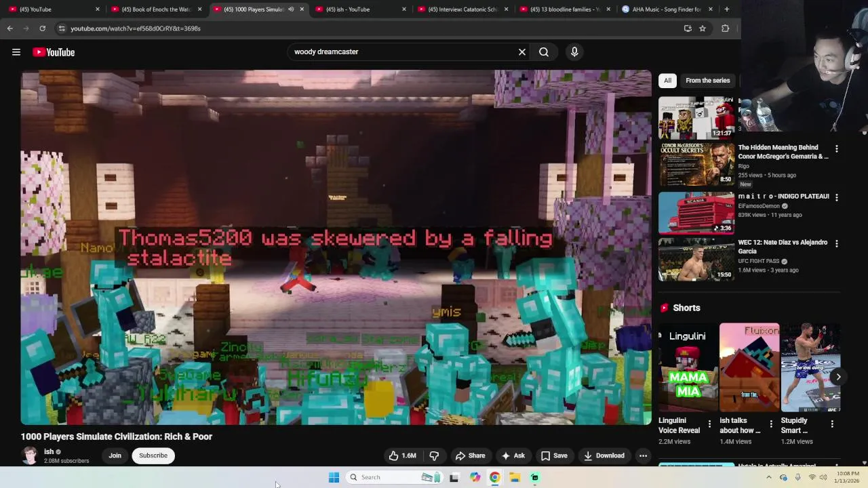View site information icon in address bar
Viewport: 868px width, 488px height.
click(x=62, y=28)
